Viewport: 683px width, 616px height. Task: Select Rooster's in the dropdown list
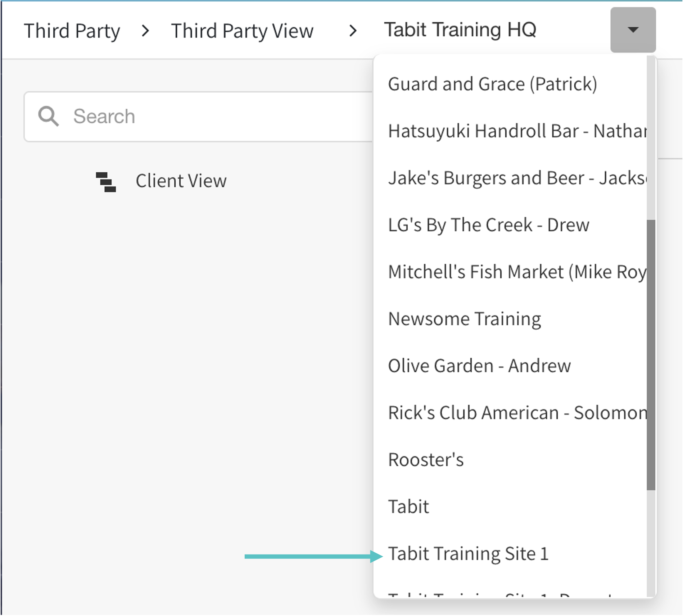click(x=425, y=460)
